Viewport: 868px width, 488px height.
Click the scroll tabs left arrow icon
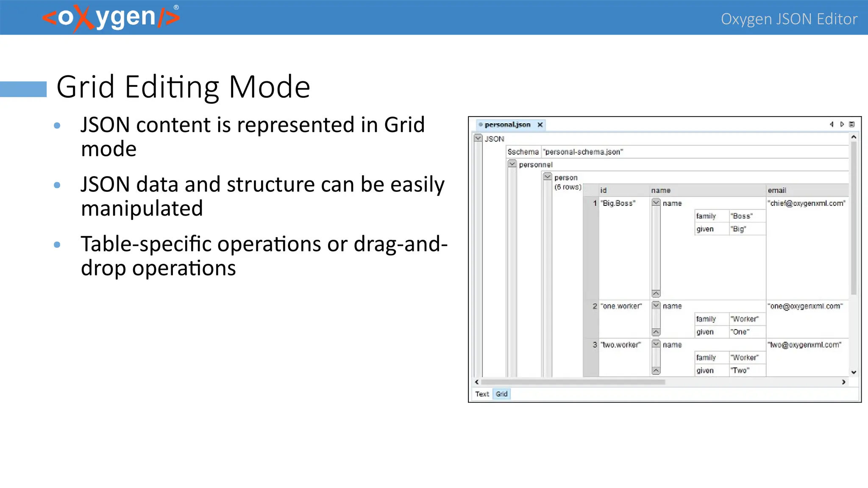pos(832,124)
